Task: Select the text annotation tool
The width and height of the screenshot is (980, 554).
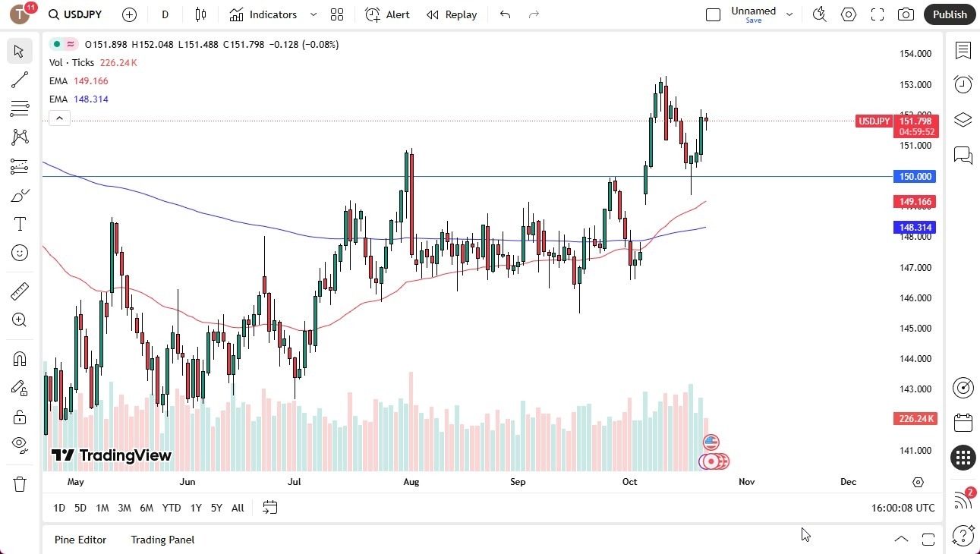Action: (19, 223)
